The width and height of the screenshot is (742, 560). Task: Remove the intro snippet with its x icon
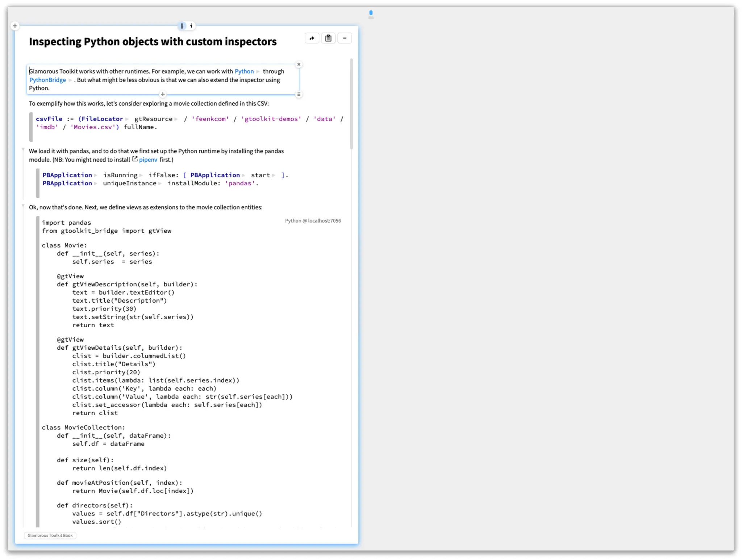(299, 64)
